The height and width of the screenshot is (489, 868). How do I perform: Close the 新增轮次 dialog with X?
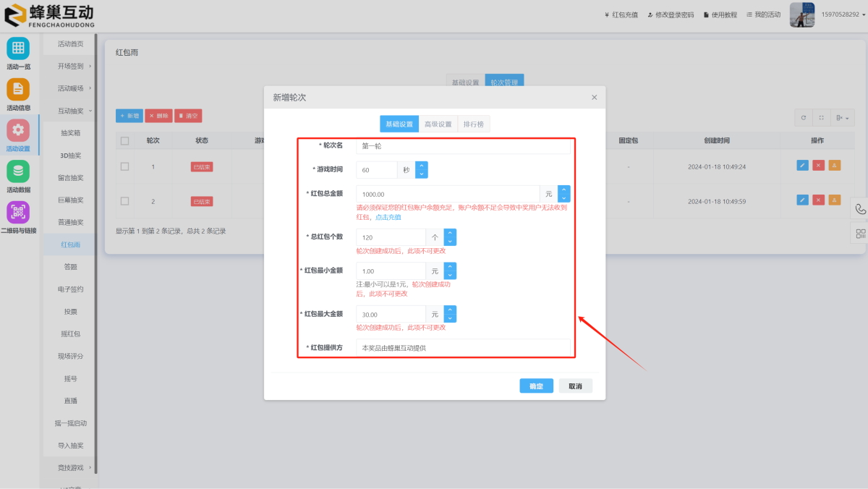click(594, 98)
